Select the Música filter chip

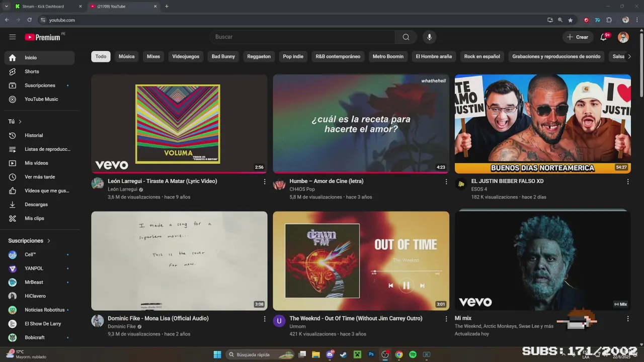tap(126, 57)
